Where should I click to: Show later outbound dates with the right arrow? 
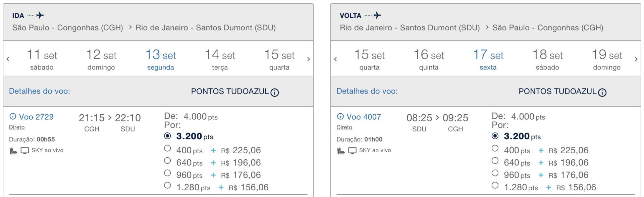point(308,60)
